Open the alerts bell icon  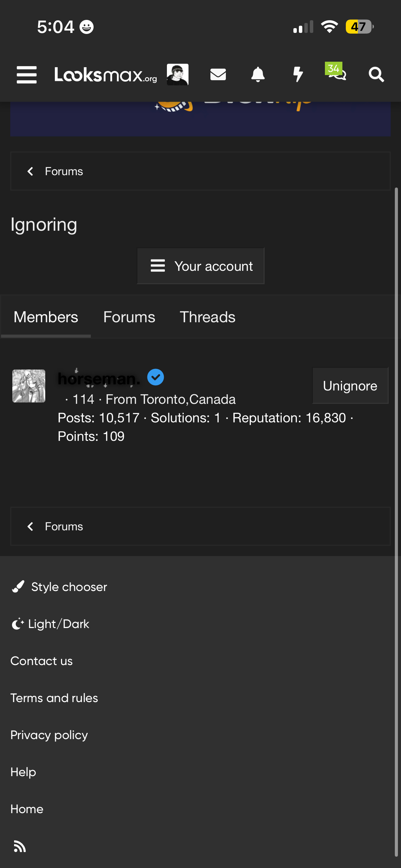pyautogui.click(x=258, y=74)
